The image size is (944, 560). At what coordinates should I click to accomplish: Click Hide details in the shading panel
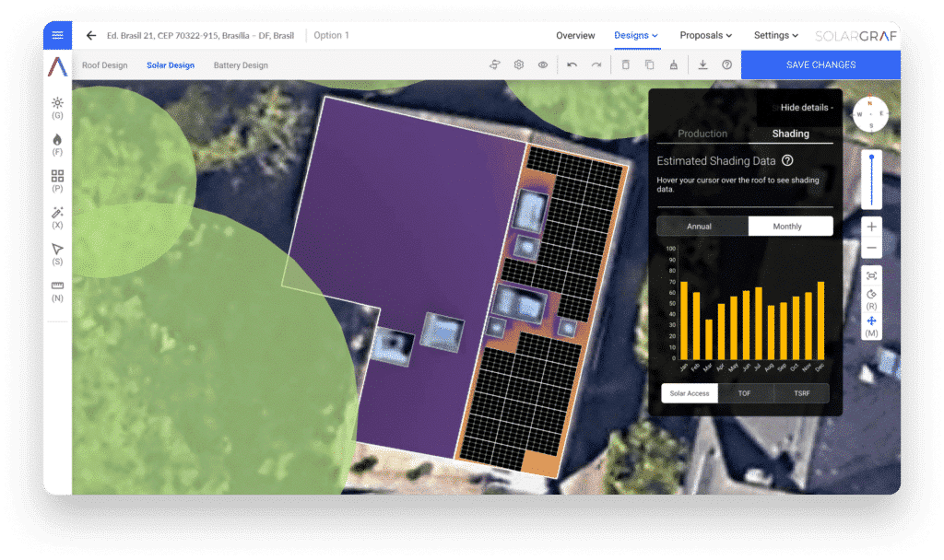tap(804, 107)
